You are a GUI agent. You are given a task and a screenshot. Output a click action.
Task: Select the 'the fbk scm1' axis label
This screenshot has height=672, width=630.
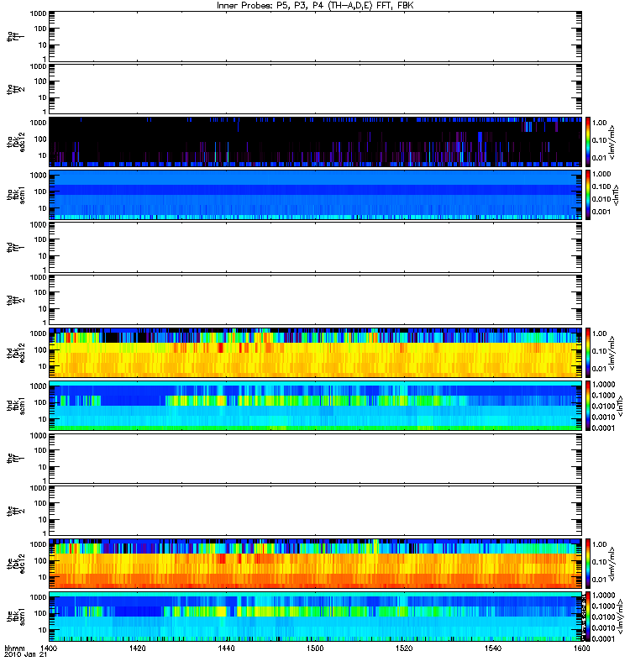(16, 617)
